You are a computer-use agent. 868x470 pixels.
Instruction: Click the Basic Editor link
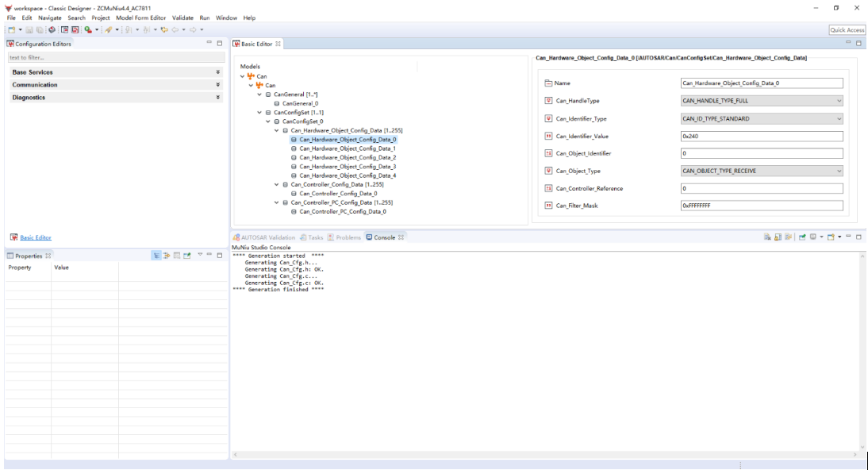click(x=36, y=237)
